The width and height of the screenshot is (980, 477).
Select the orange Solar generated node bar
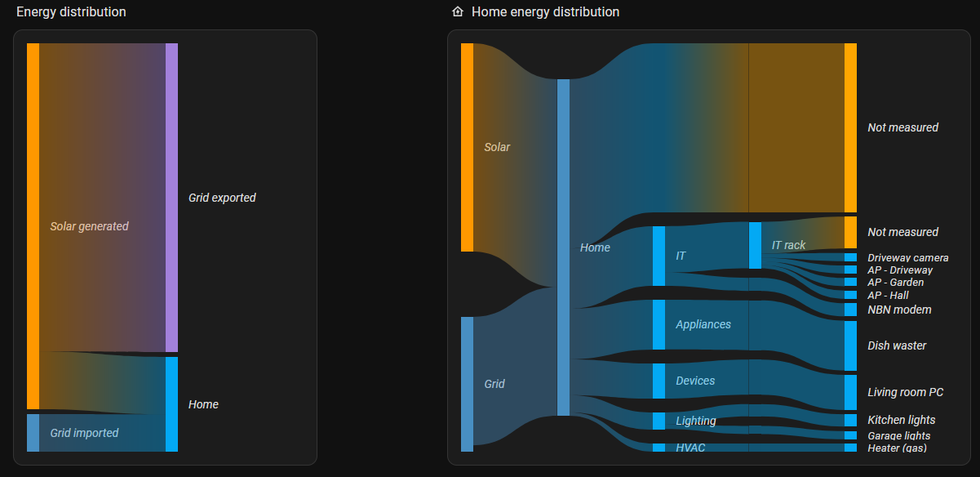coord(33,226)
